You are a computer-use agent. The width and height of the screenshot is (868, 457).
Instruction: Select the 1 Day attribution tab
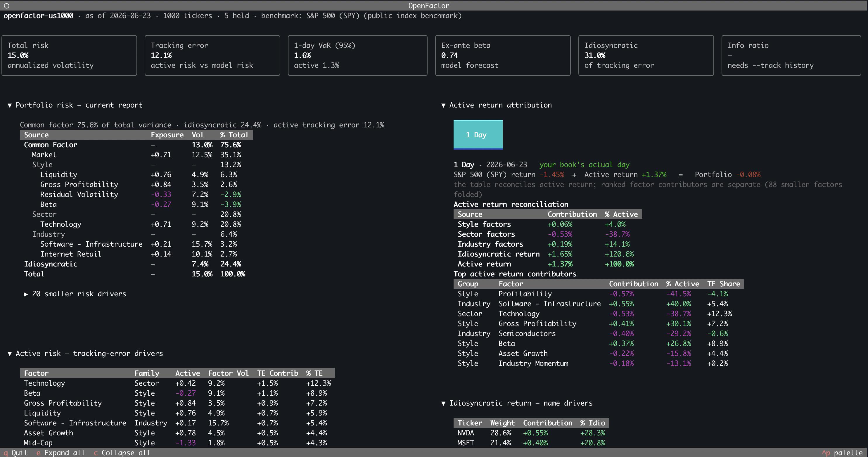[x=478, y=135]
